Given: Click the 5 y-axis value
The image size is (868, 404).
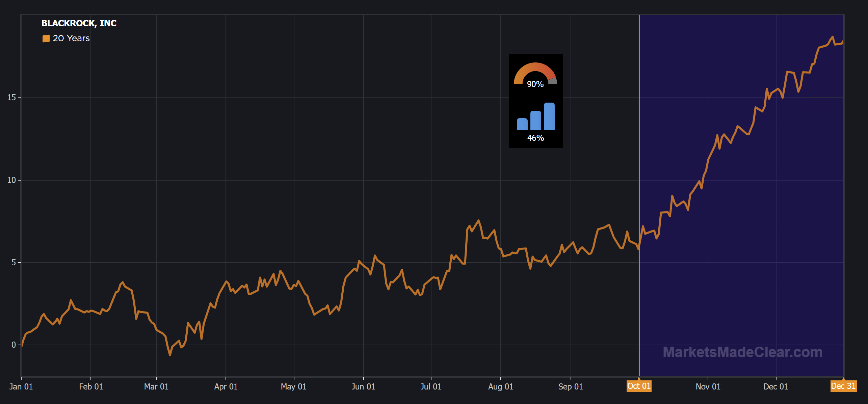Looking at the screenshot, I should 14,263.
